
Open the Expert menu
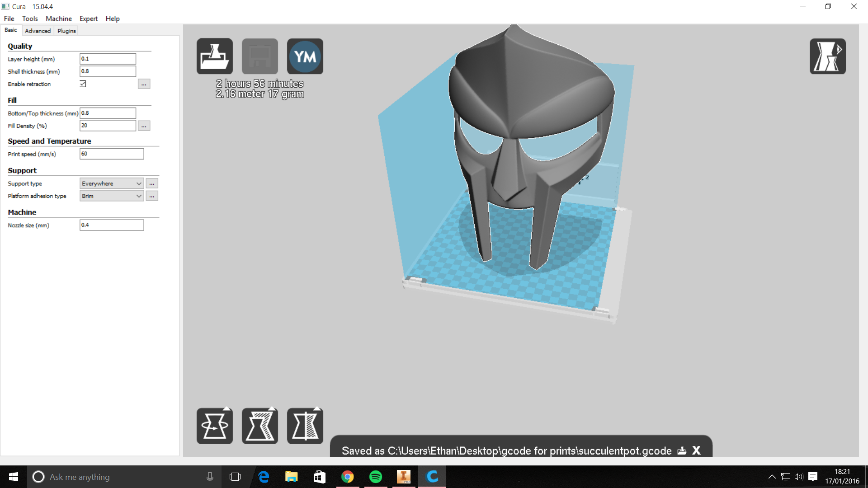(x=89, y=19)
